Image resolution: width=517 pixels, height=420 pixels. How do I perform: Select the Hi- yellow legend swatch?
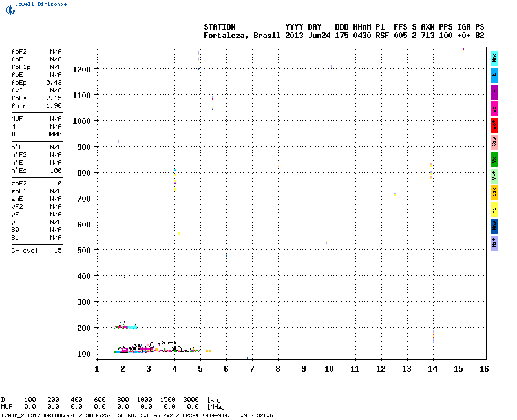[x=494, y=209]
